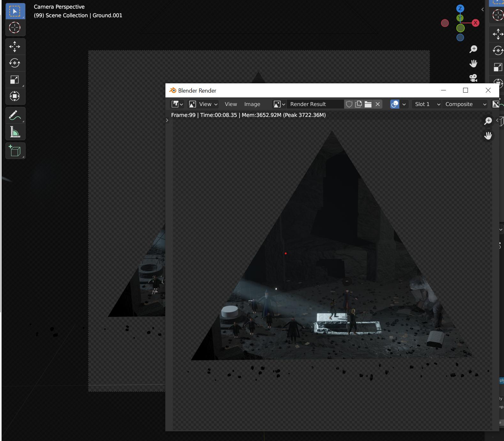Image resolution: width=504 pixels, height=441 pixels.
Task: Click the zoom magnifier in Blender Render window
Action: (x=488, y=121)
